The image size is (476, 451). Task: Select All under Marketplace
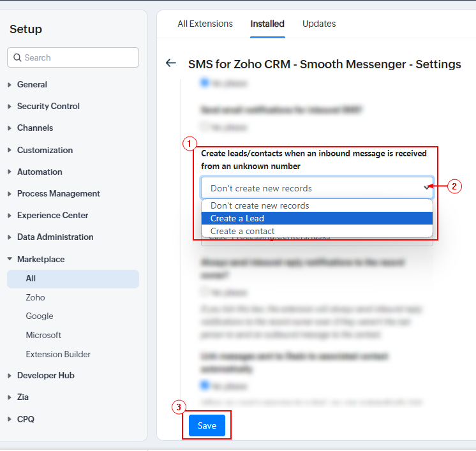pos(73,279)
